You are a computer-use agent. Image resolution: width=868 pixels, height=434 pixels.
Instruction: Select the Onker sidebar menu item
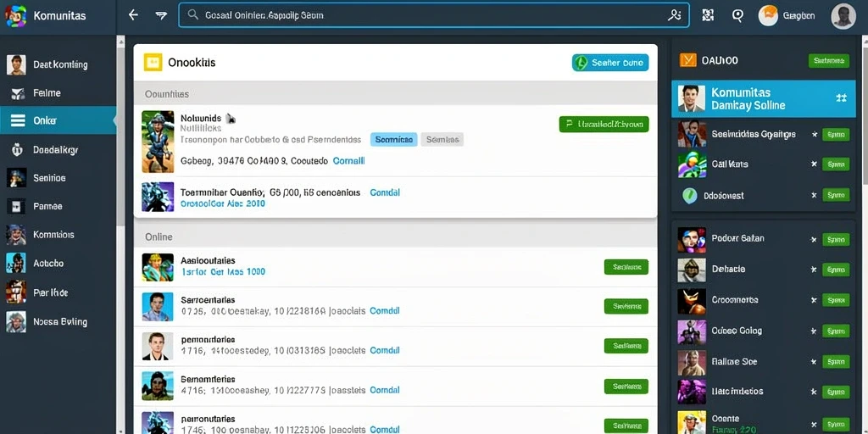click(x=58, y=120)
